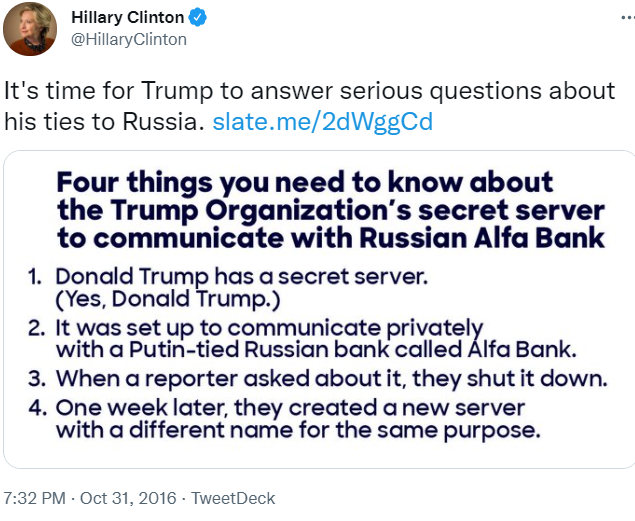Click the TweetDeck source label
635x521 pixels.
tap(233, 498)
